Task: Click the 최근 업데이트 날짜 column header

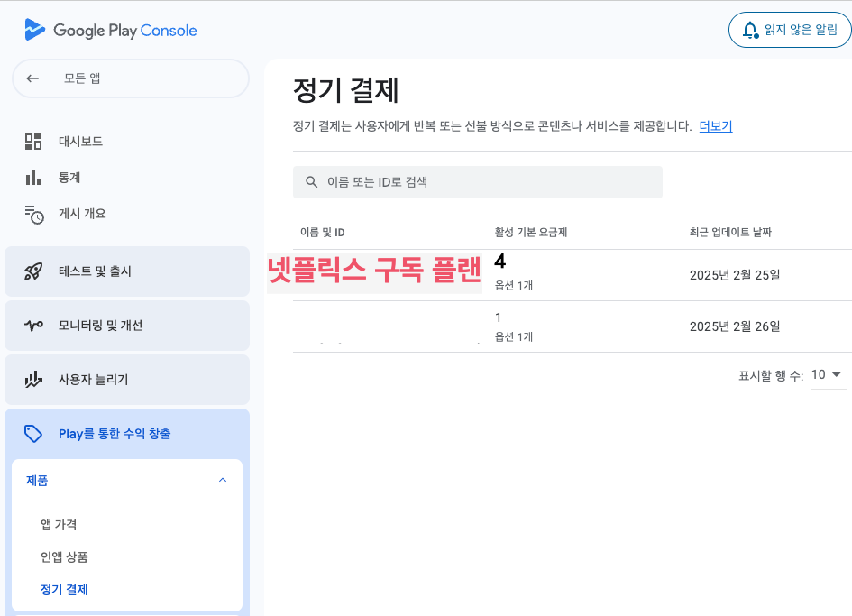Action: 730,233
